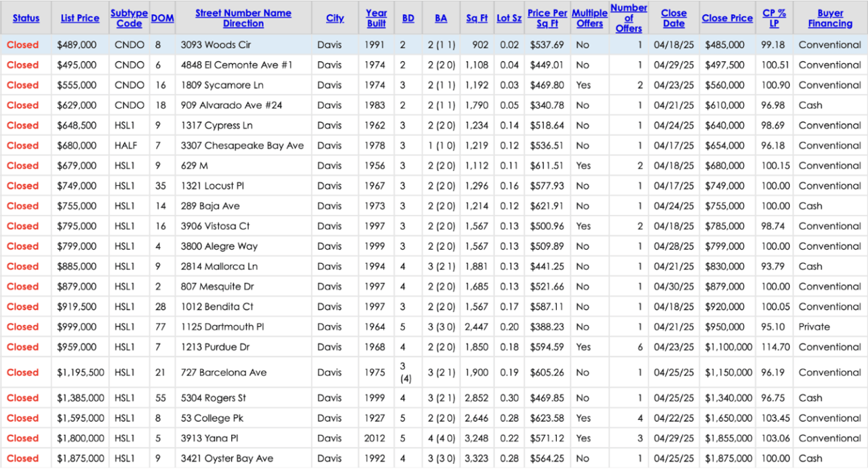
Task: Click address 3307 Chesapeake Bay Ave
Action: pyautogui.click(x=242, y=146)
